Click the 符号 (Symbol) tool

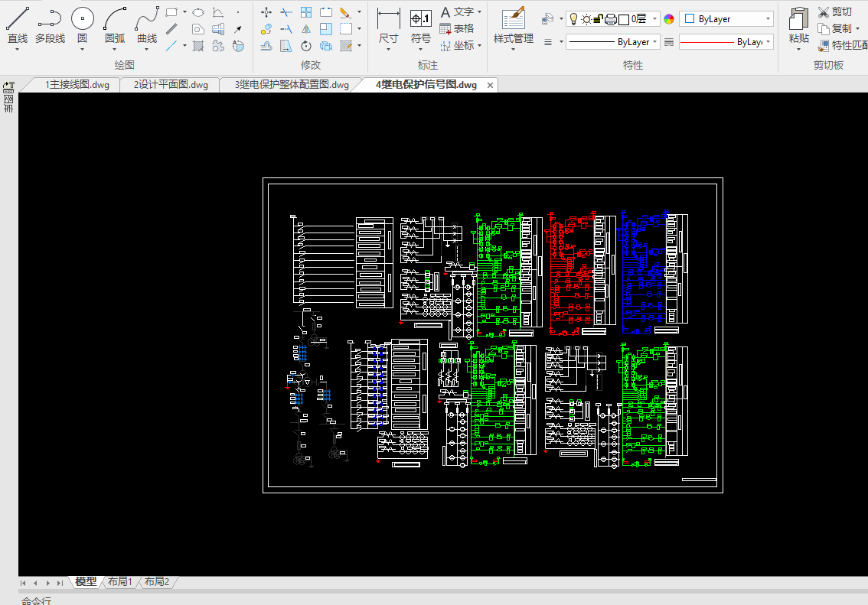[421, 27]
